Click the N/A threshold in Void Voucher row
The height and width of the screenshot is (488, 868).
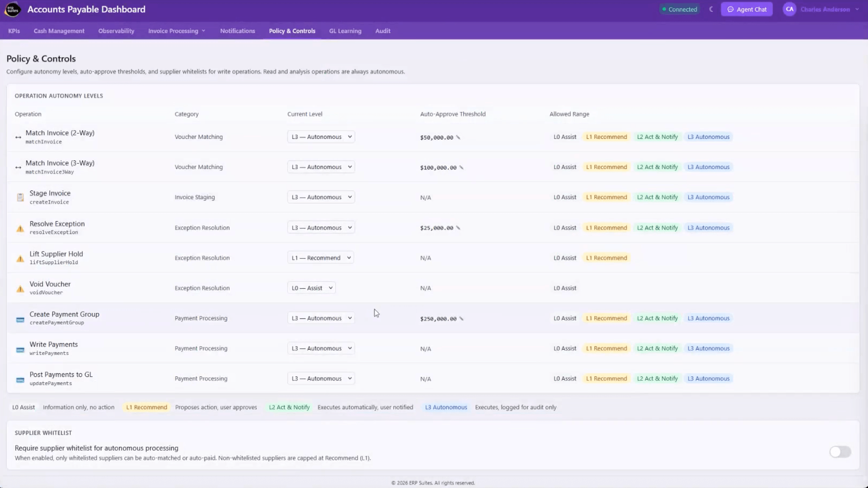coord(426,288)
